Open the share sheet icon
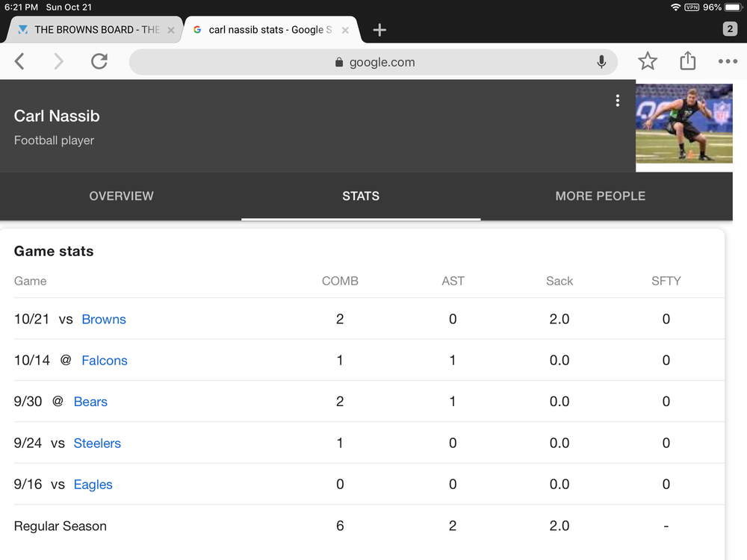This screenshot has width=747, height=560. pos(687,61)
